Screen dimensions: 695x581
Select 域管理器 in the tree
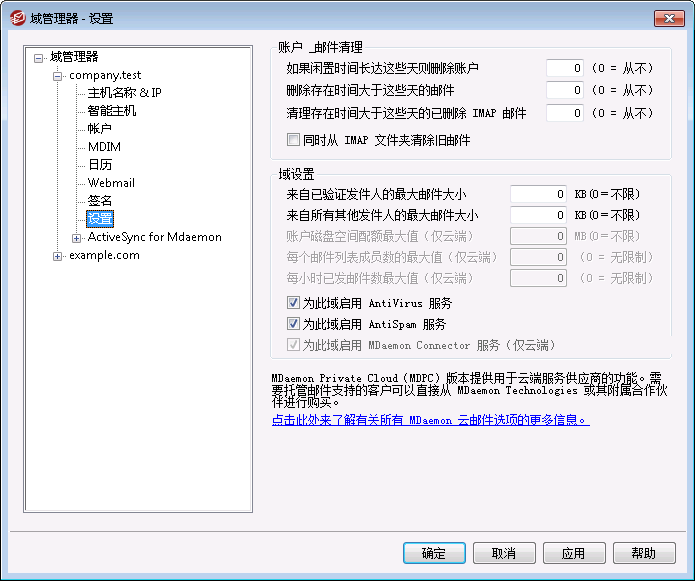(74, 57)
